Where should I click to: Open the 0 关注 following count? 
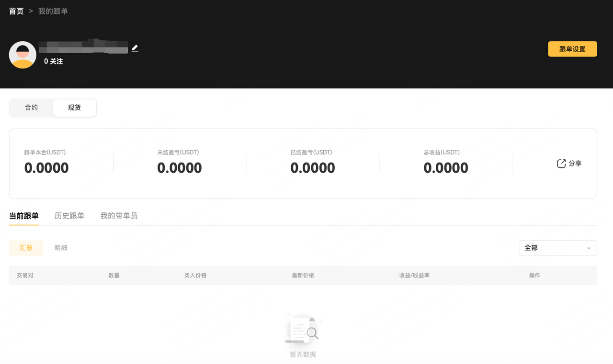[x=53, y=61]
